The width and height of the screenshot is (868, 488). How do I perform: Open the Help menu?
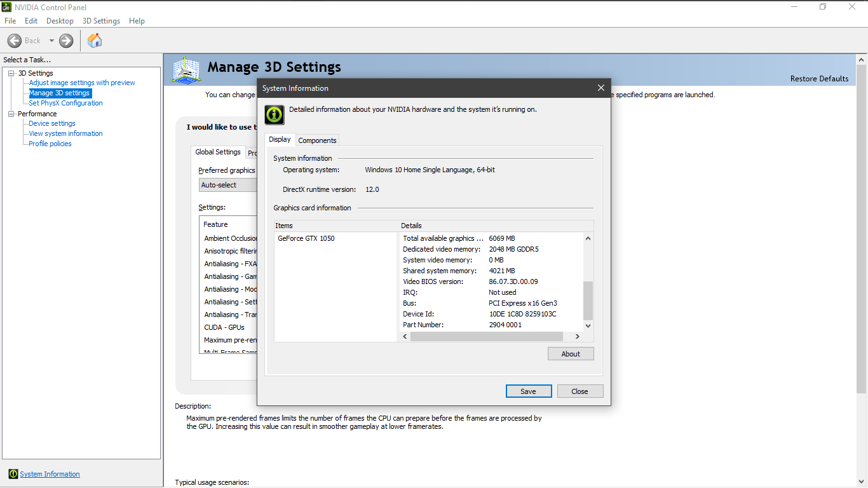click(137, 21)
